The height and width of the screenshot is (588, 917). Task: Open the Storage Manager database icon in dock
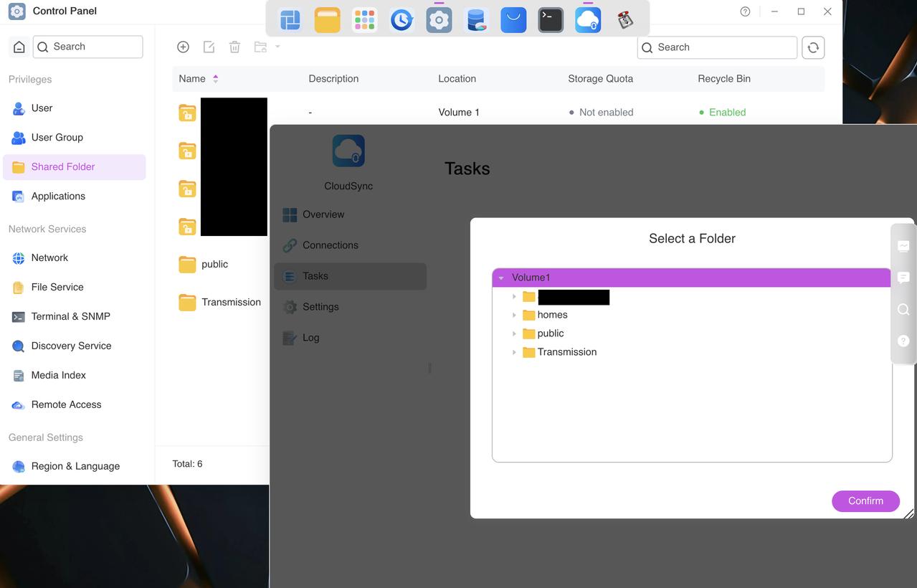click(477, 20)
